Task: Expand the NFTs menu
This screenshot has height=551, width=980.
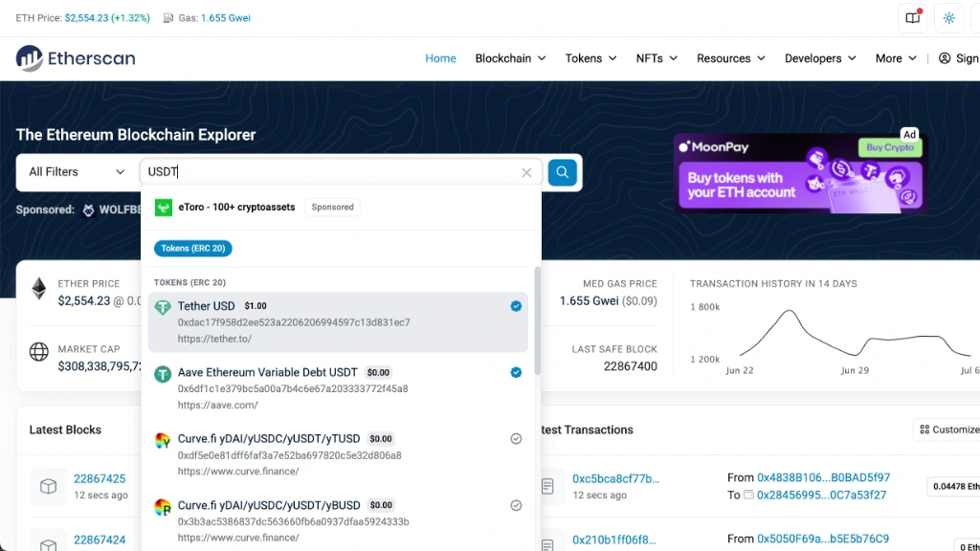Action: click(x=657, y=58)
